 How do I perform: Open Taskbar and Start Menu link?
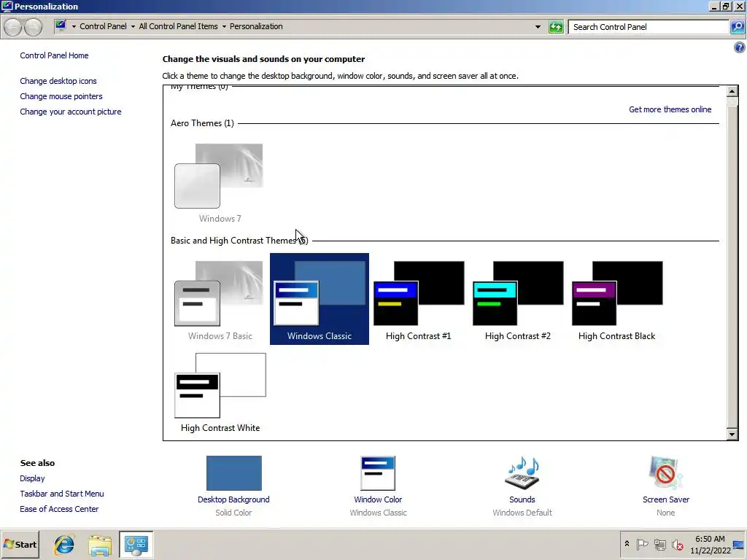pyautogui.click(x=62, y=494)
